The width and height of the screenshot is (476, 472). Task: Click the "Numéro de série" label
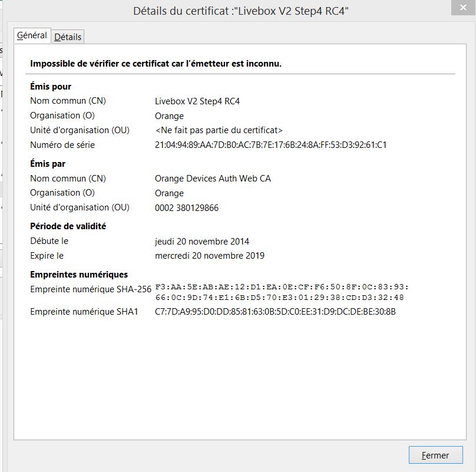click(62, 145)
